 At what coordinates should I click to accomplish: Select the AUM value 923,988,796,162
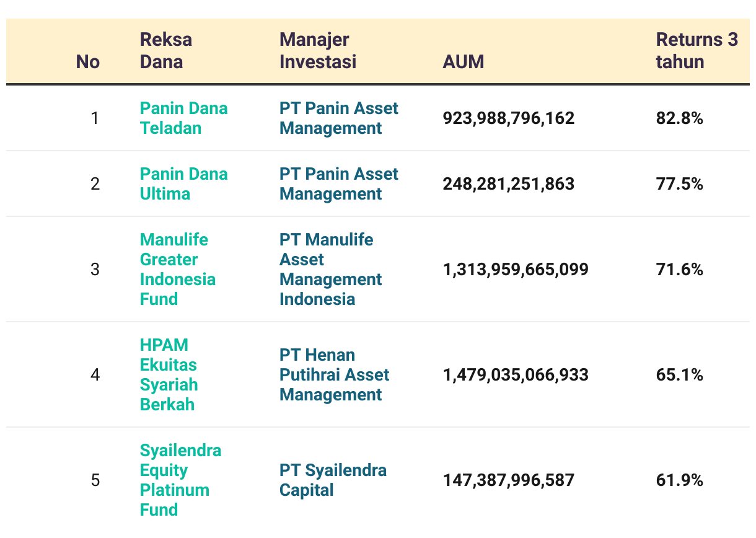tap(508, 118)
